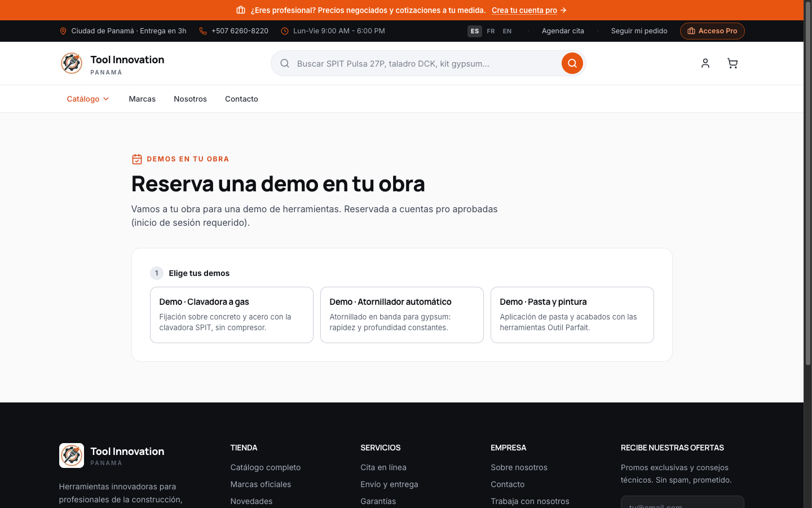Click the EMPRESA footer heading

(x=509, y=448)
